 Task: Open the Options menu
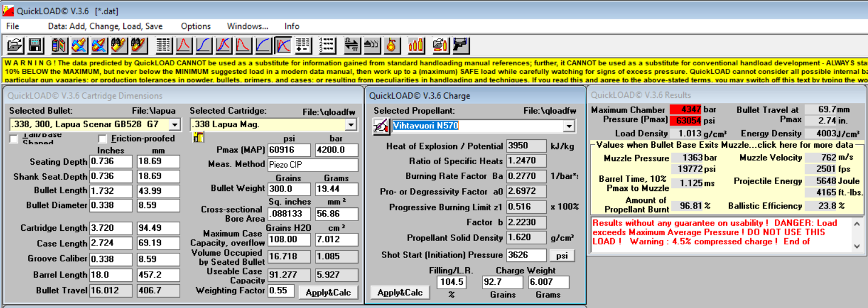(196, 26)
